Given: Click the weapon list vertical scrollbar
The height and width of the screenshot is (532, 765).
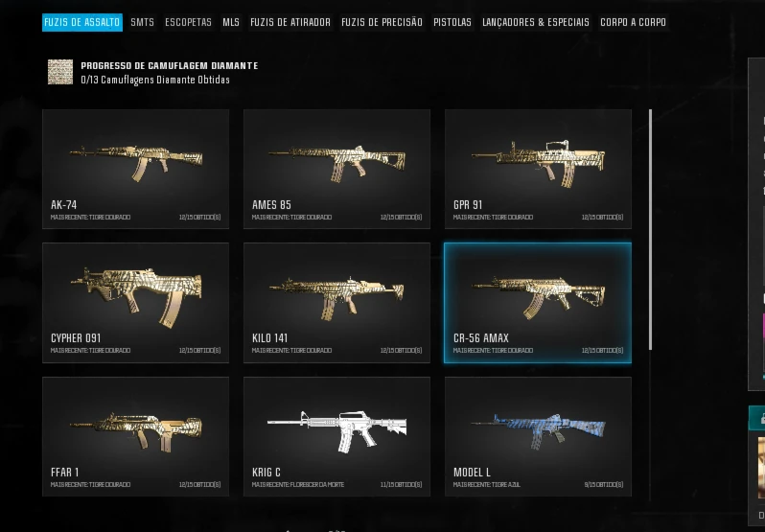Looking at the screenshot, I should click(x=650, y=229).
